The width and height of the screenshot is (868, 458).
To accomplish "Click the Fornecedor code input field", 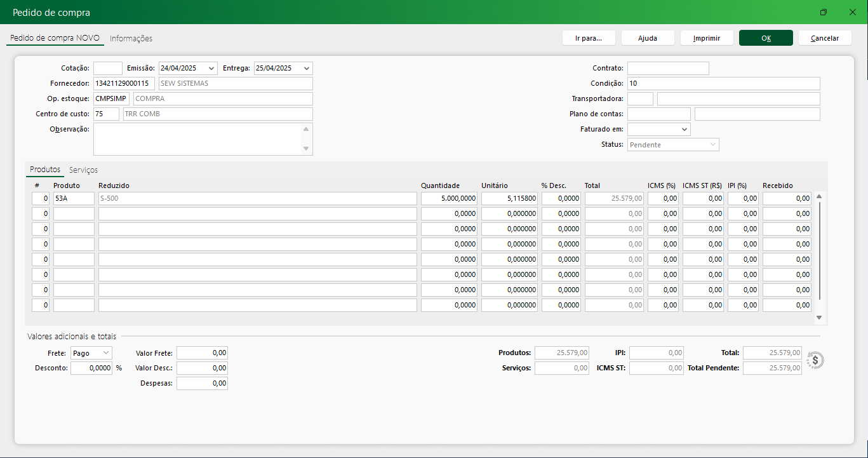I will [124, 83].
